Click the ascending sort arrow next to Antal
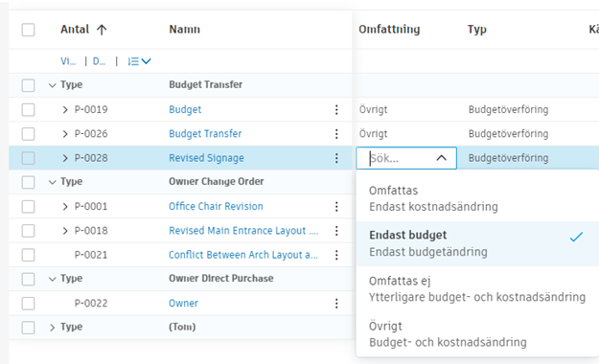Screen dimensions: 599x364 pos(102,30)
